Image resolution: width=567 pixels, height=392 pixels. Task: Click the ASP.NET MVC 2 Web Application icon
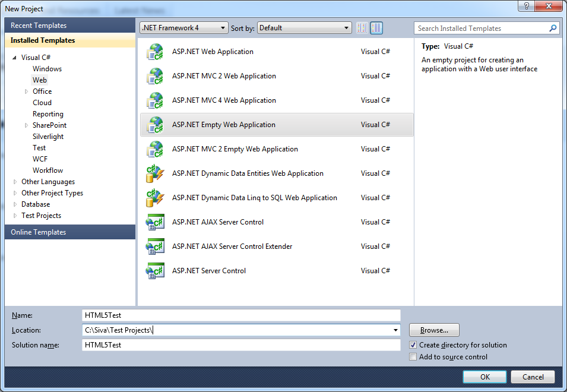point(155,76)
